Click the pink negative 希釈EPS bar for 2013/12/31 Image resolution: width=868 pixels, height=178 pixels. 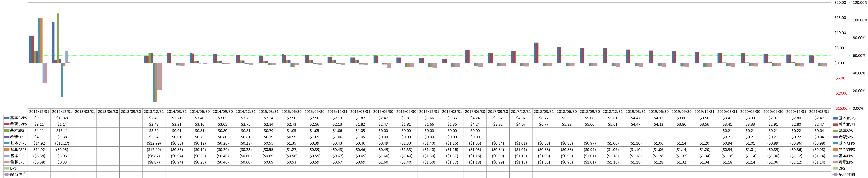pos(160,76)
